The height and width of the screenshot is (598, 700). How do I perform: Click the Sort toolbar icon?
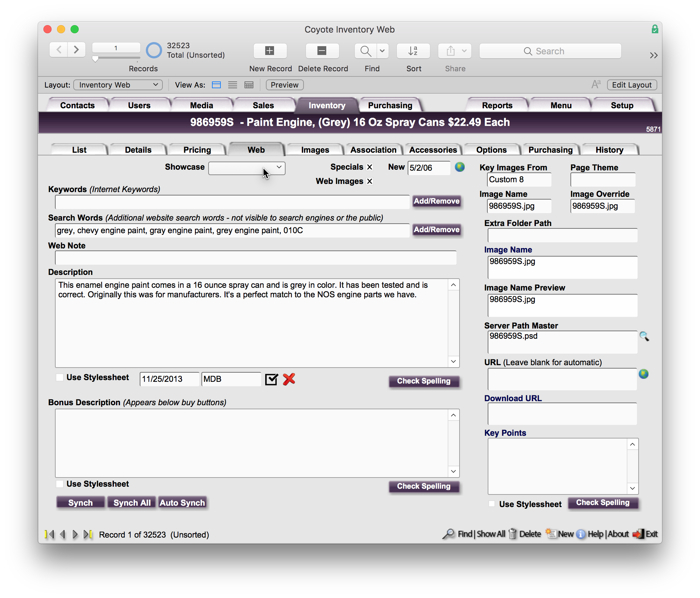[x=413, y=51]
